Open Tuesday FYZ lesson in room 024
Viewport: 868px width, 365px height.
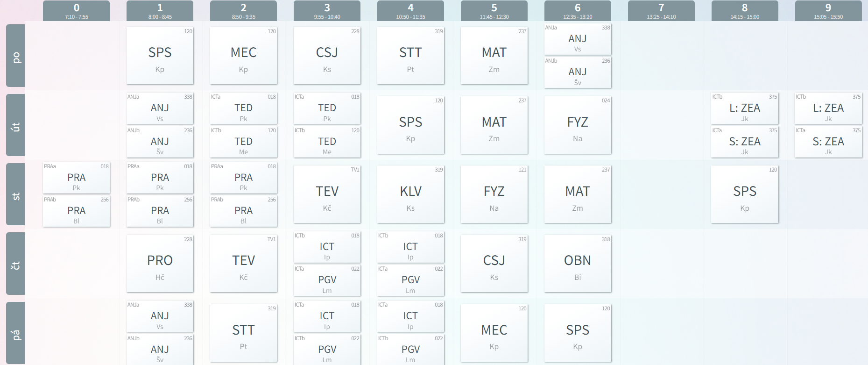pos(578,125)
